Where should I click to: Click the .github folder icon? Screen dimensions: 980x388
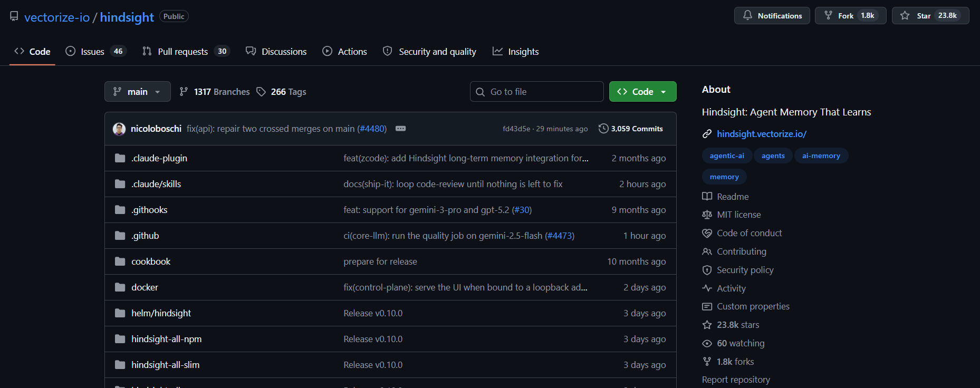point(120,236)
